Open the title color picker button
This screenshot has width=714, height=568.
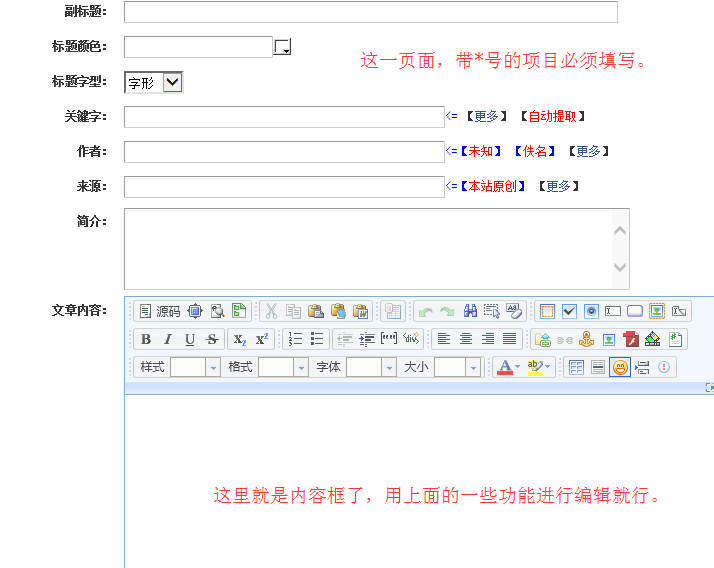(x=283, y=47)
